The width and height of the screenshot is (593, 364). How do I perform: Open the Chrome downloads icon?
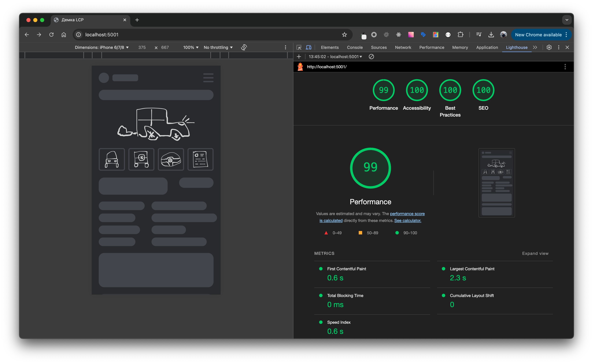[x=491, y=35]
